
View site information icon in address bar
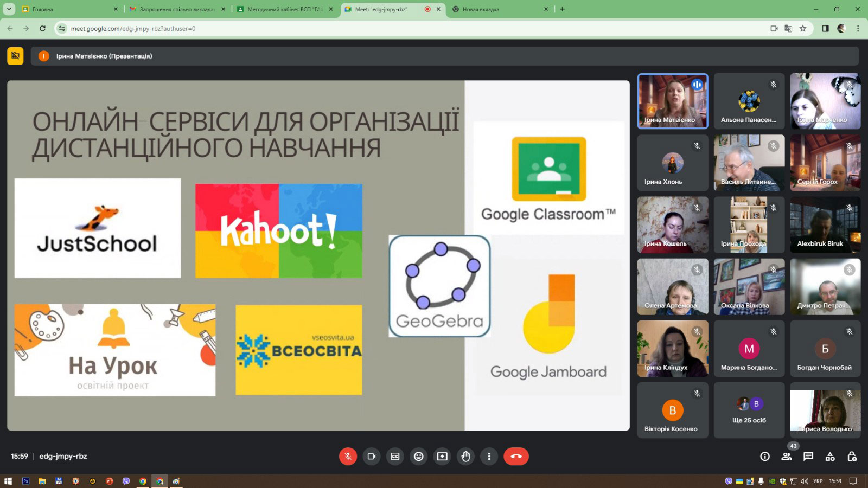click(x=62, y=28)
